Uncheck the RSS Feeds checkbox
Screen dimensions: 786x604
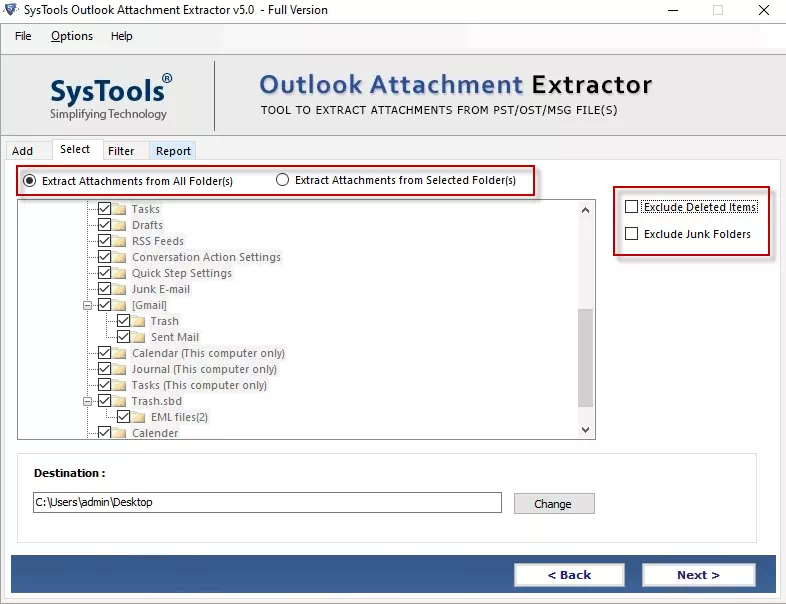(x=104, y=240)
